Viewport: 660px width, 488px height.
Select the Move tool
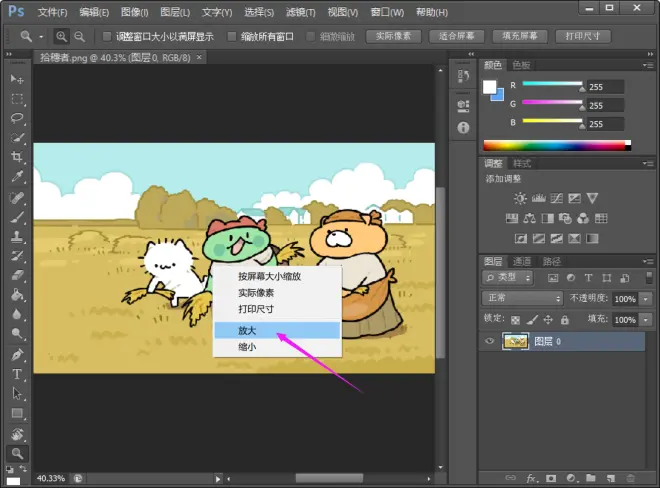(17, 79)
